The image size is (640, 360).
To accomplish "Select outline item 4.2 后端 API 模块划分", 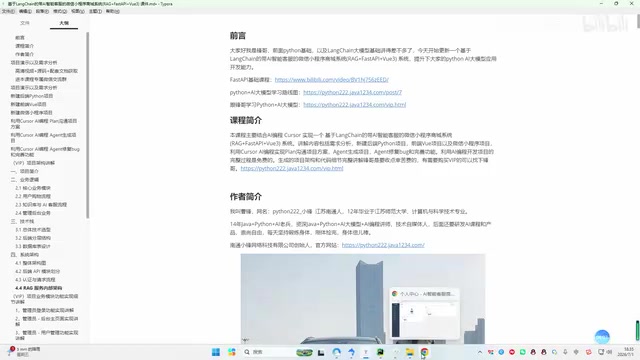I will tap(38, 271).
